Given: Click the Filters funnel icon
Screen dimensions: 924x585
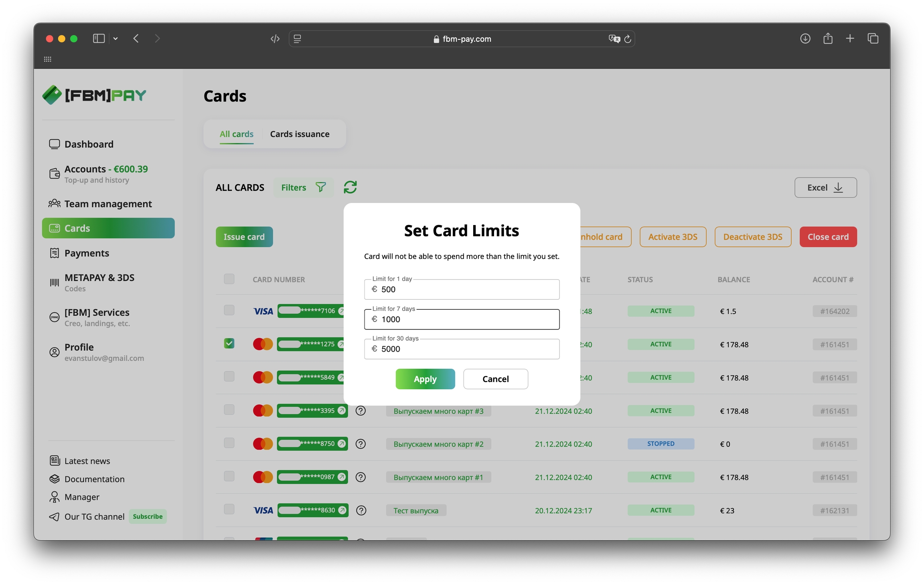Looking at the screenshot, I should [x=320, y=187].
